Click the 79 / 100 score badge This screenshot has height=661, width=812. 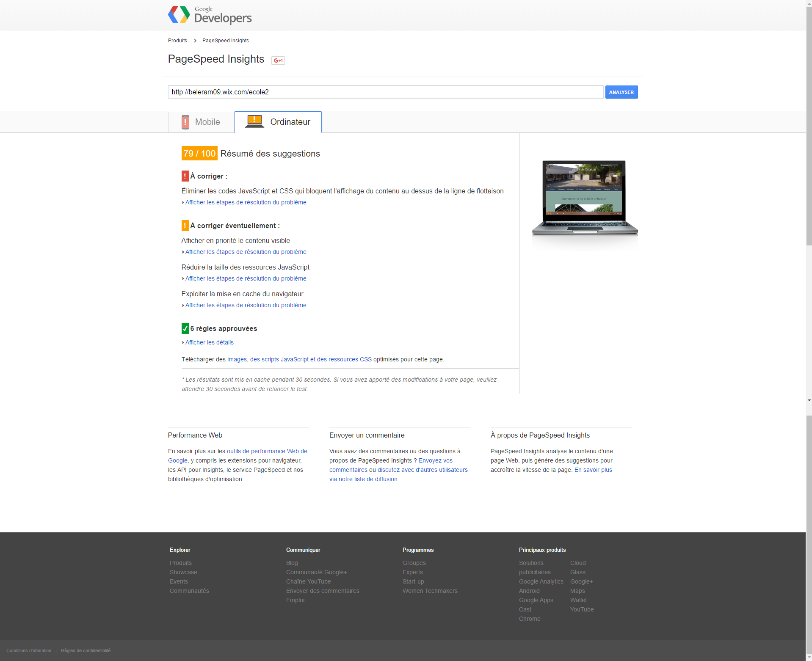pyautogui.click(x=199, y=154)
